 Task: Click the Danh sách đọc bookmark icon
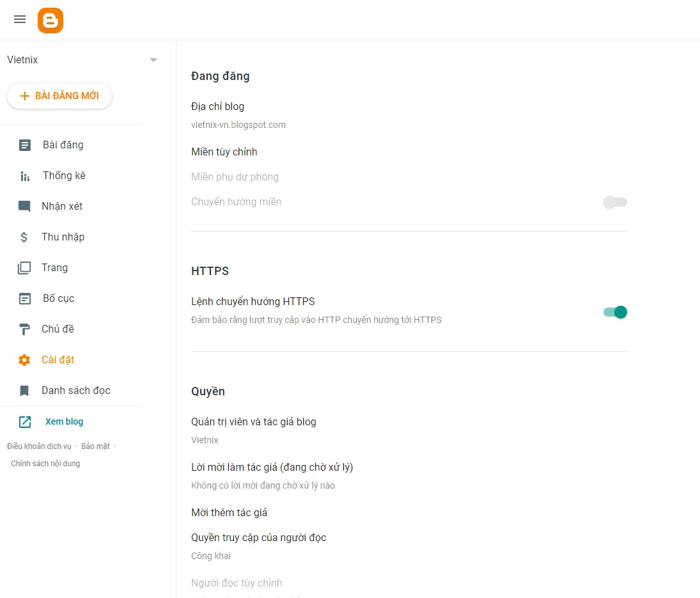click(24, 391)
